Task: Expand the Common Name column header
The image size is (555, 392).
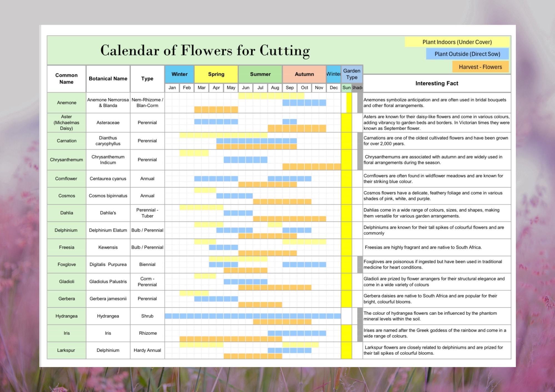Action: click(x=66, y=79)
